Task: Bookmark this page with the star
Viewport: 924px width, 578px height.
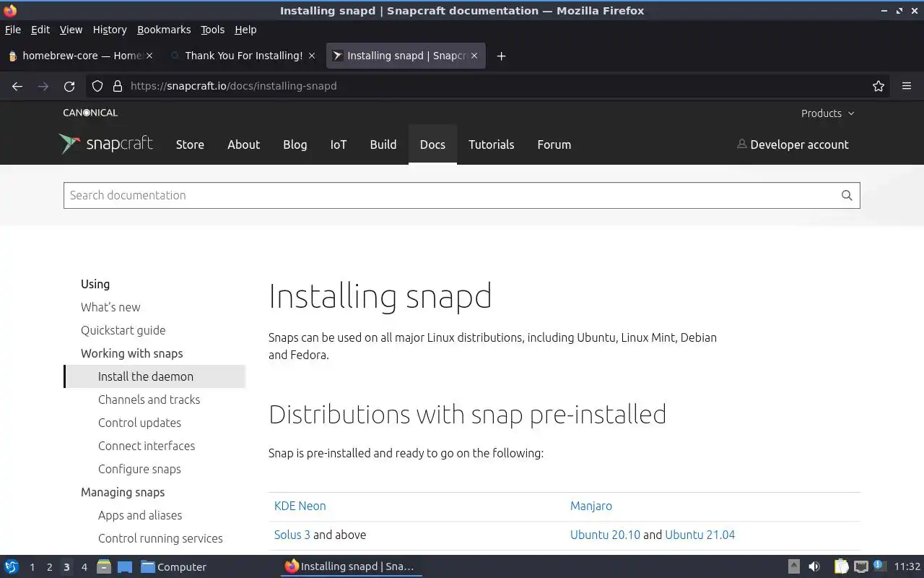Action: (879, 86)
